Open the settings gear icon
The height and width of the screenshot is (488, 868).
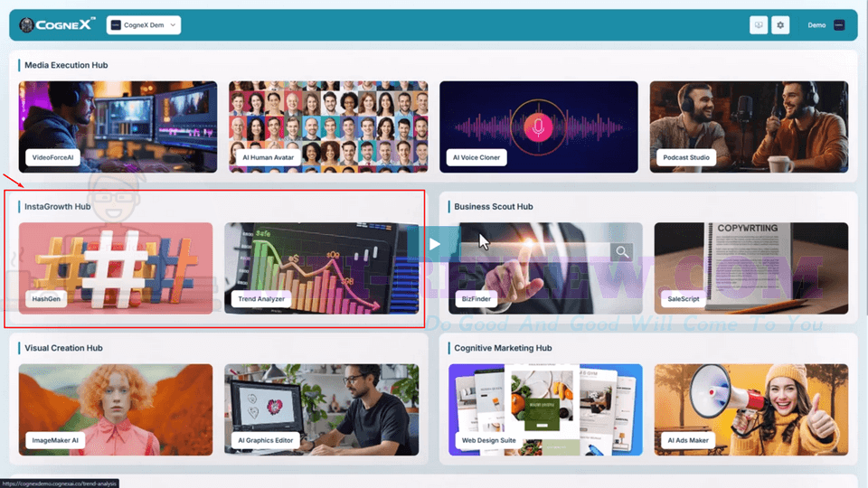pos(780,25)
